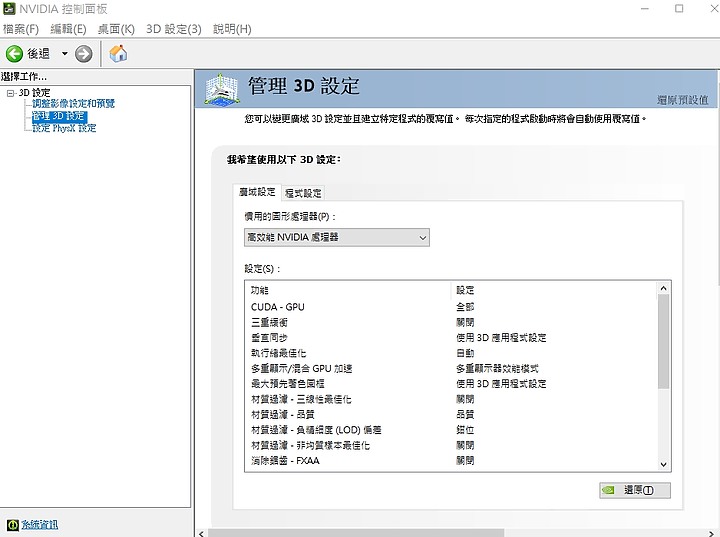Select 設定 PhysX 設定 tree item

click(64, 128)
